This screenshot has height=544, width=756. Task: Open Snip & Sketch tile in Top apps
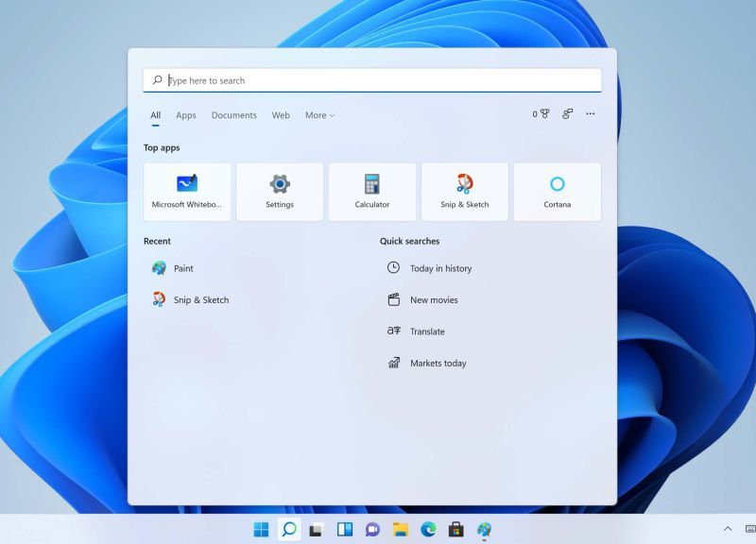click(x=465, y=192)
